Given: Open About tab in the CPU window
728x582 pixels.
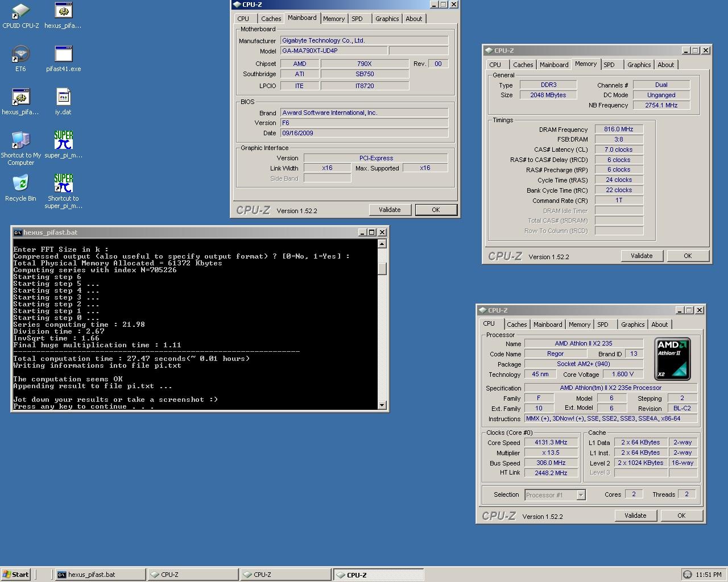Looking at the screenshot, I should (660, 325).
